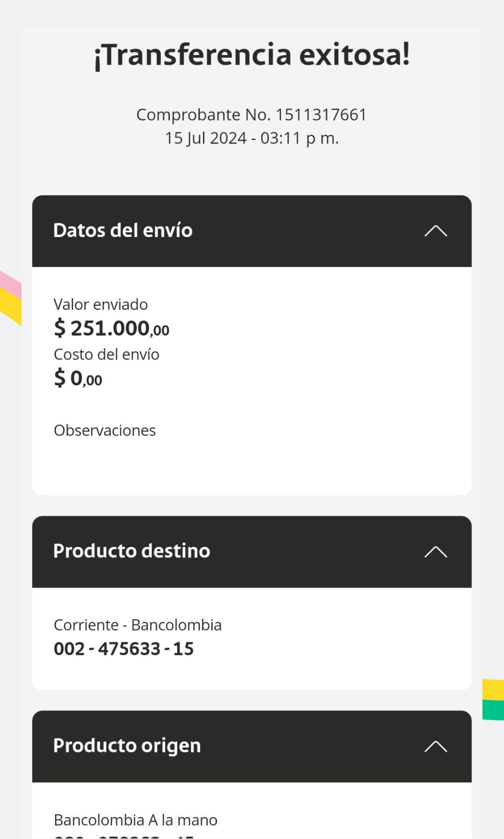Screen dimensions: 504x839
Task: Select the Comprobante No. 1511317661 text
Action: click(x=251, y=114)
